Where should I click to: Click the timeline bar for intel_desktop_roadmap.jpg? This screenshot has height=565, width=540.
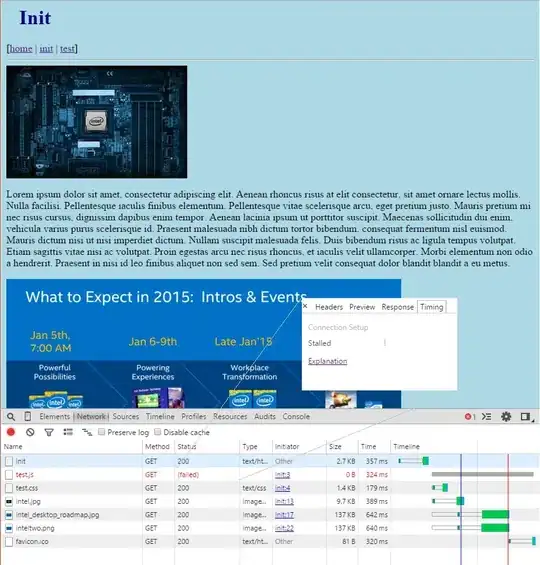[470, 515]
